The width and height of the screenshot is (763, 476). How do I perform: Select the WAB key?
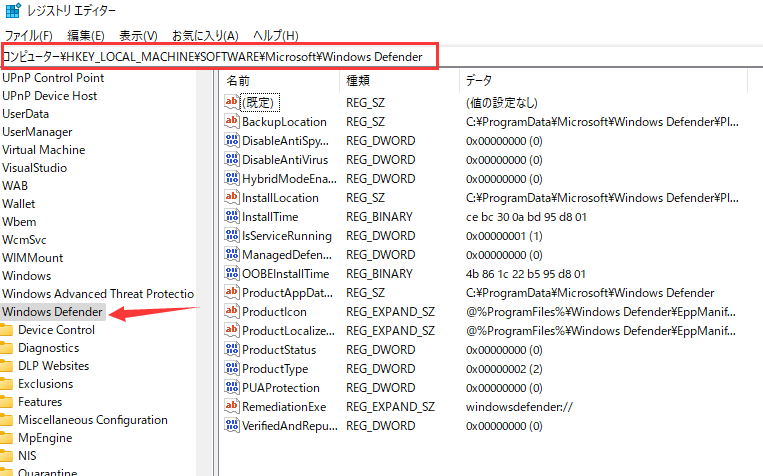15,185
